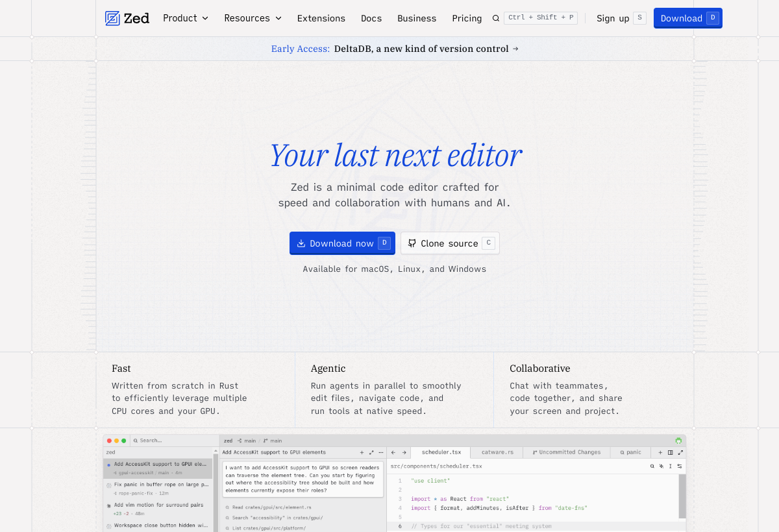This screenshot has height=532, width=779.
Task: Open the agent panel three-dot menu
Action: tap(381, 452)
